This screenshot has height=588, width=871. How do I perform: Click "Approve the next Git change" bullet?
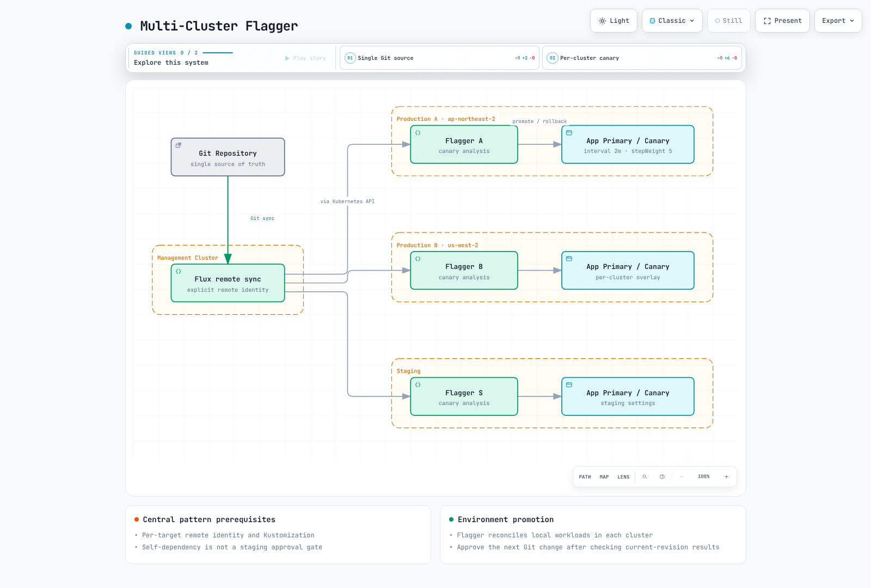(588, 547)
